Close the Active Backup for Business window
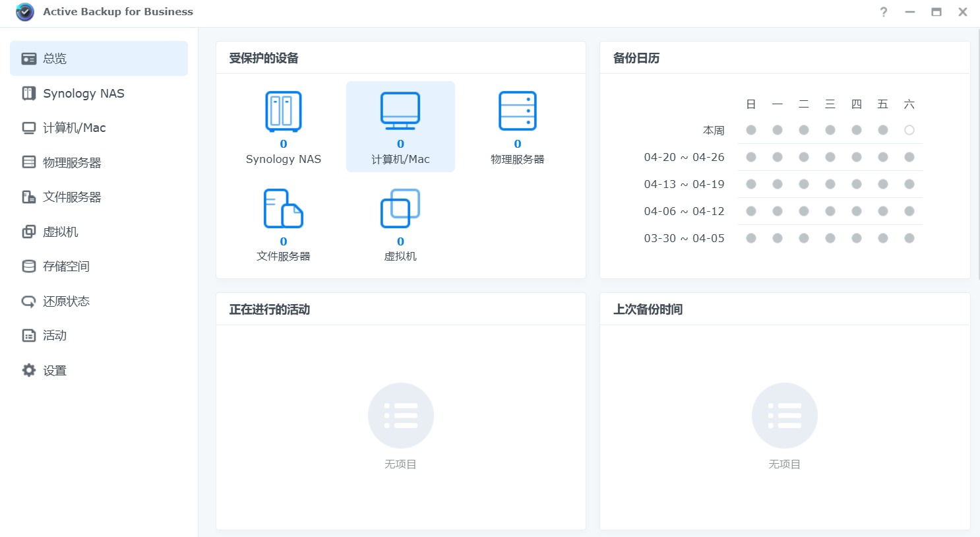The height and width of the screenshot is (537, 980). 963,12
